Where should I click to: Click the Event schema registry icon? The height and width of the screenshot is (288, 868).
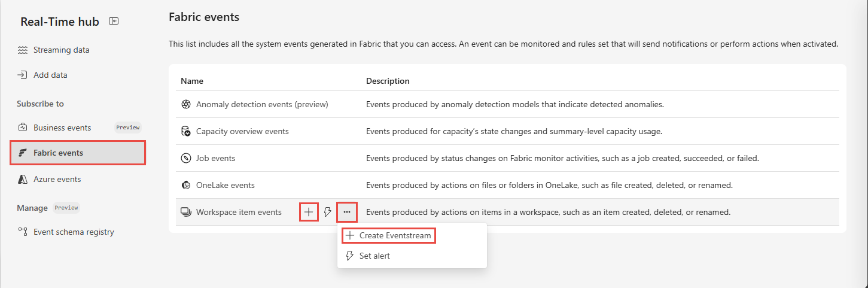point(23,232)
